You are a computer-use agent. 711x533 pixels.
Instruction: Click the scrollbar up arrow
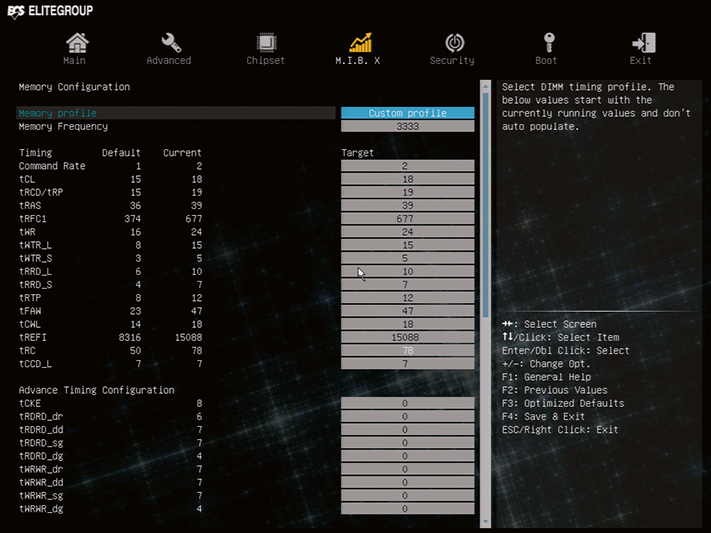(485, 86)
